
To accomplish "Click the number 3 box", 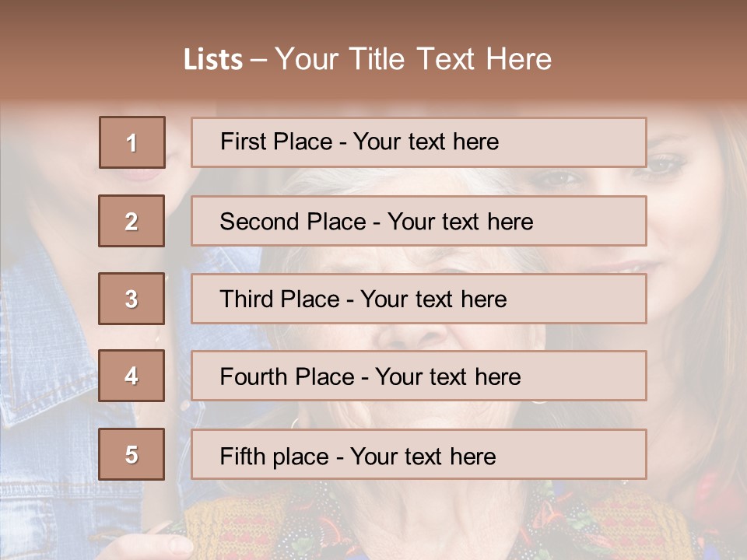I will click(x=132, y=299).
